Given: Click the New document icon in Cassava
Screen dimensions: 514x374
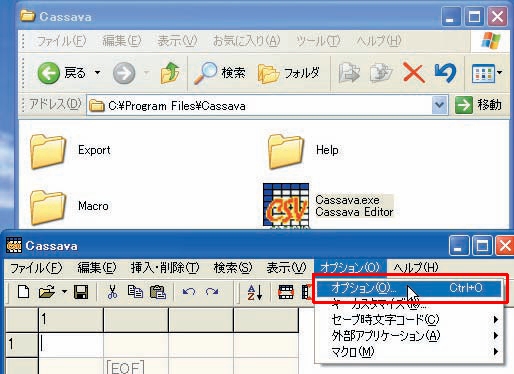Looking at the screenshot, I should tap(23, 292).
